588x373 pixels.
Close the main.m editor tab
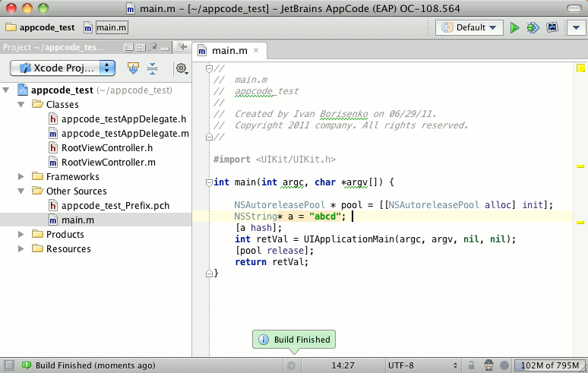(256, 50)
